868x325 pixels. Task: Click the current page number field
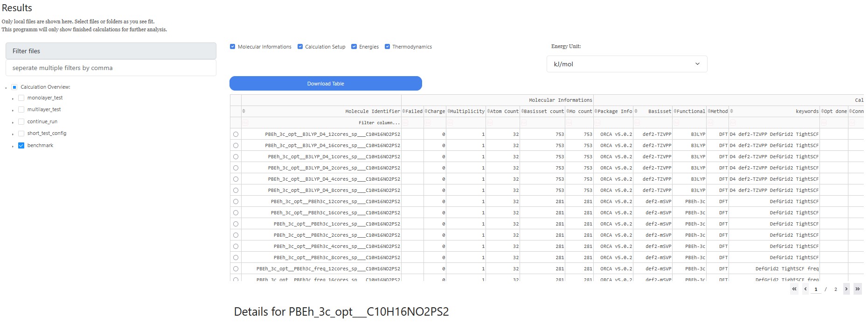tap(816, 289)
